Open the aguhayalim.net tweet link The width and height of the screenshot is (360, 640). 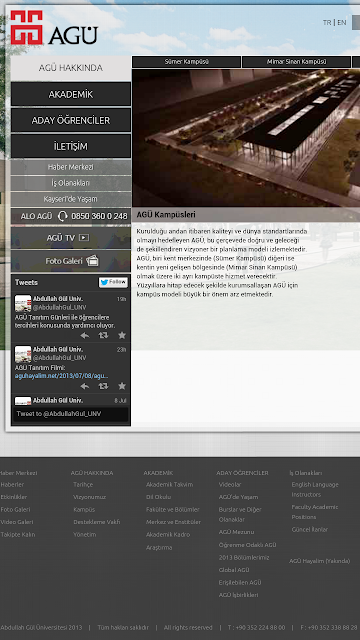(62, 376)
